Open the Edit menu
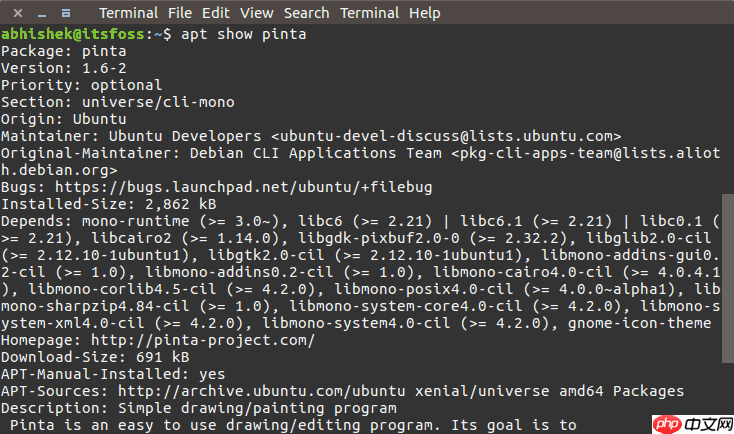The height and width of the screenshot is (434, 734). pyautogui.click(x=215, y=13)
